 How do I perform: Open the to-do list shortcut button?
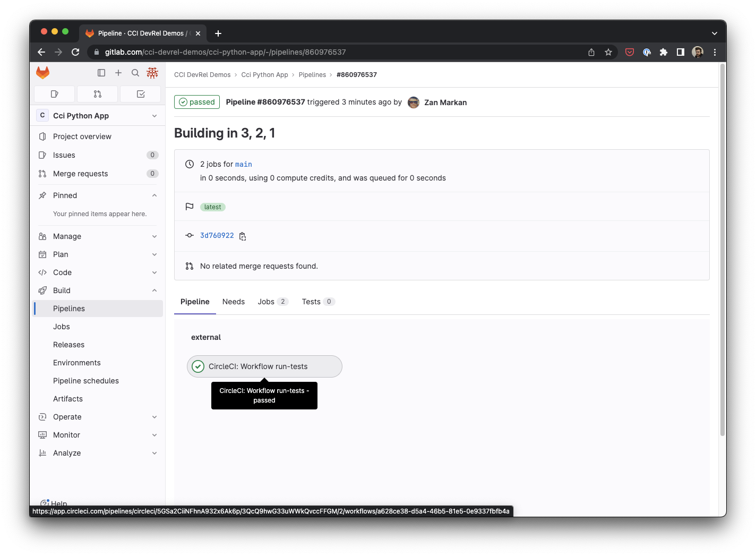click(x=141, y=94)
